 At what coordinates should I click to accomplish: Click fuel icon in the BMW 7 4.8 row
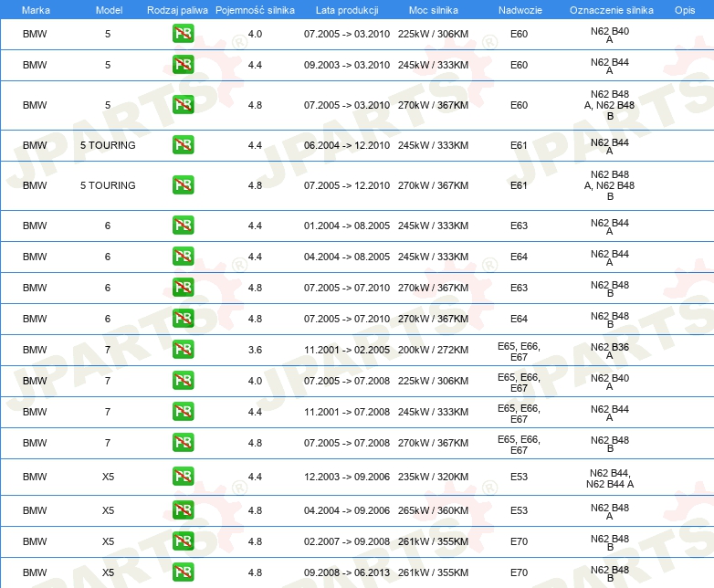click(183, 442)
